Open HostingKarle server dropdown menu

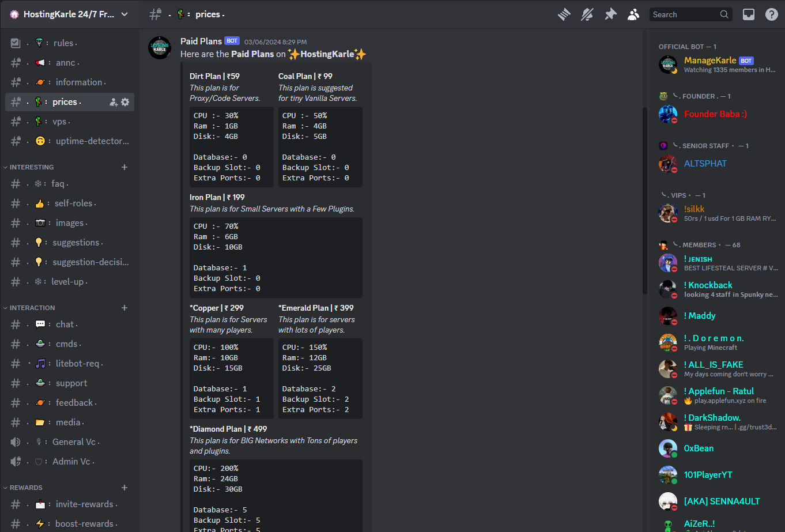coord(69,14)
